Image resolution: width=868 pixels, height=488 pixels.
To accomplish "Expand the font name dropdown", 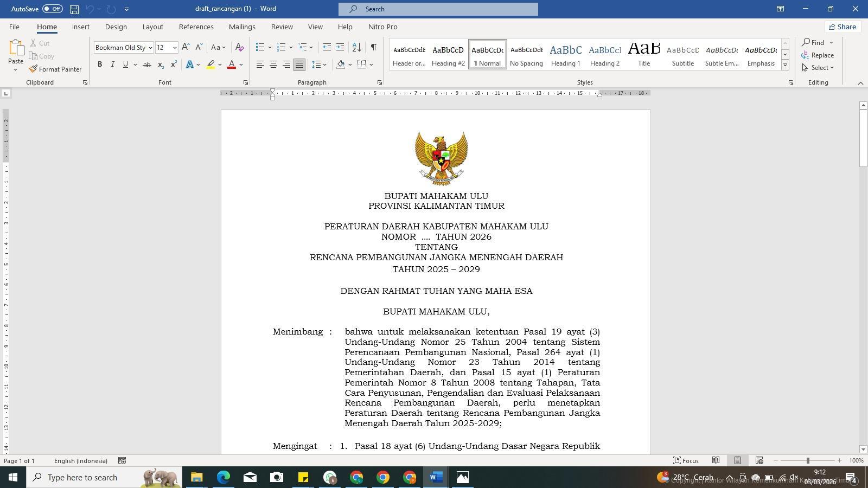I will click(150, 48).
